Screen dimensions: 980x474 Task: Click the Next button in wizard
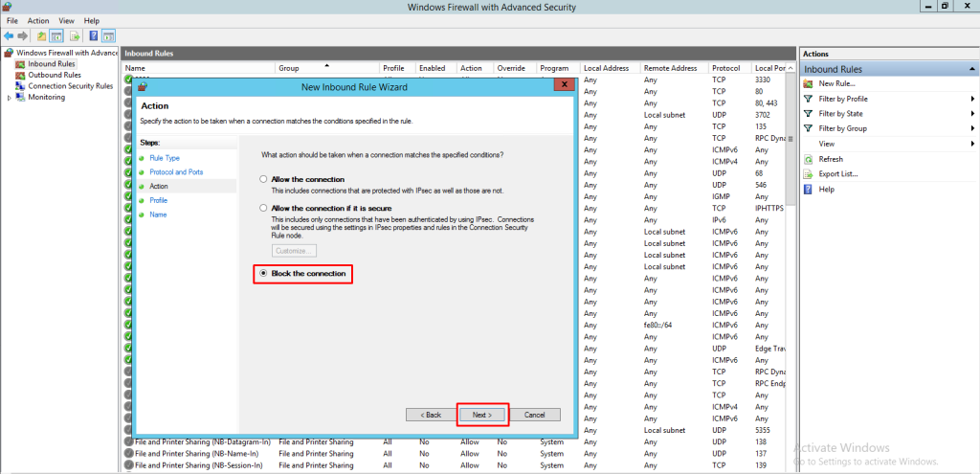[481, 415]
